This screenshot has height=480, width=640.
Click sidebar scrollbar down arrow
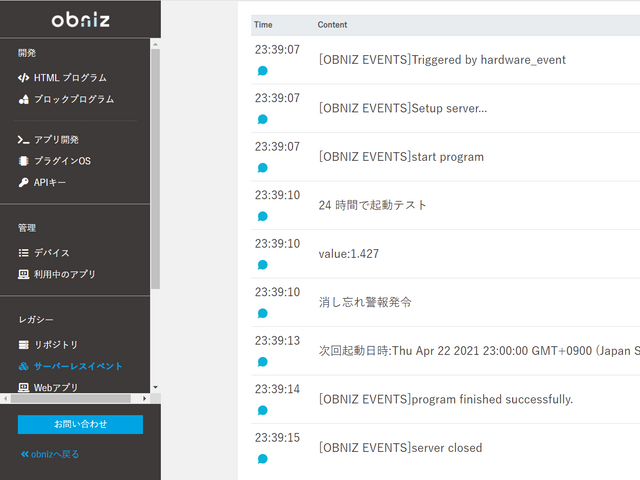pyautogui.click(x=155, y=387)
